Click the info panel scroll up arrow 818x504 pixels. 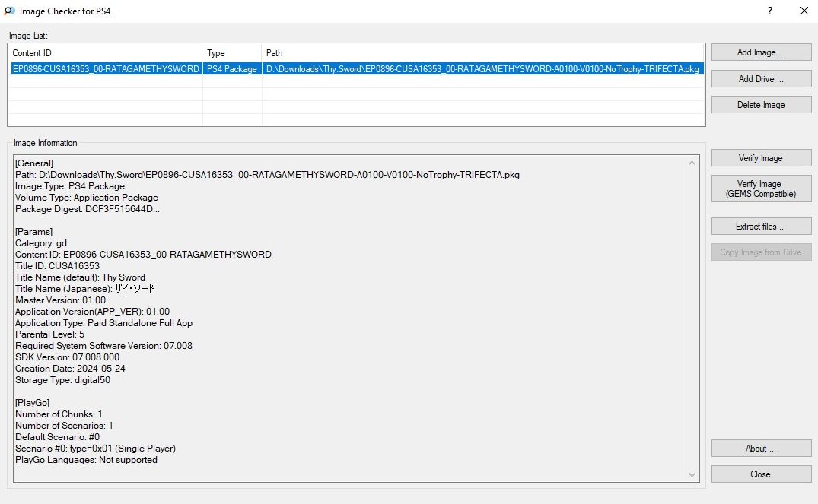point(692,163)
